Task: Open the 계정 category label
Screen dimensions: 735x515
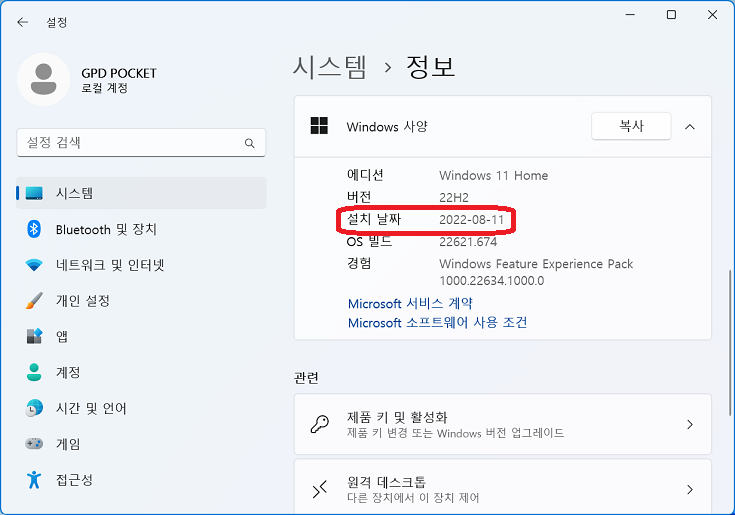Action: pos(68,373)
